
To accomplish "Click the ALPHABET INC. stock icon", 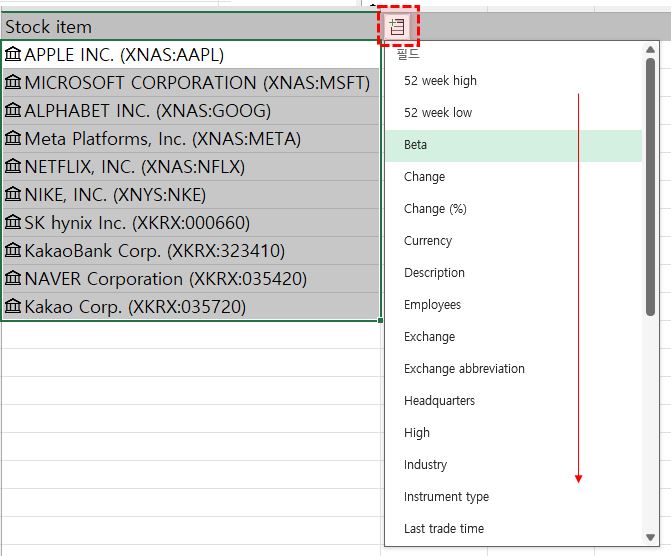I will coord(13,110).
